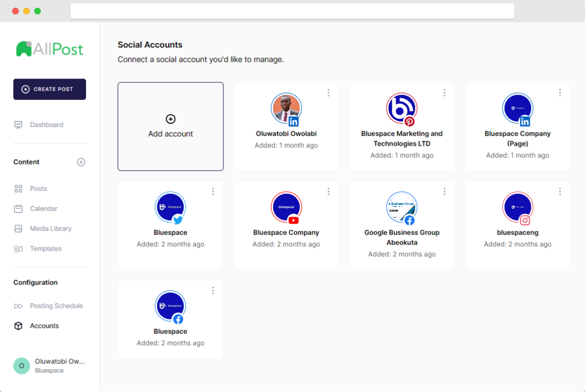Image resolution: width=585 pixels, height=392 pixels.
Task: Open options menu for Oluwatobi Owolabi card
Action: click(328, 93)
